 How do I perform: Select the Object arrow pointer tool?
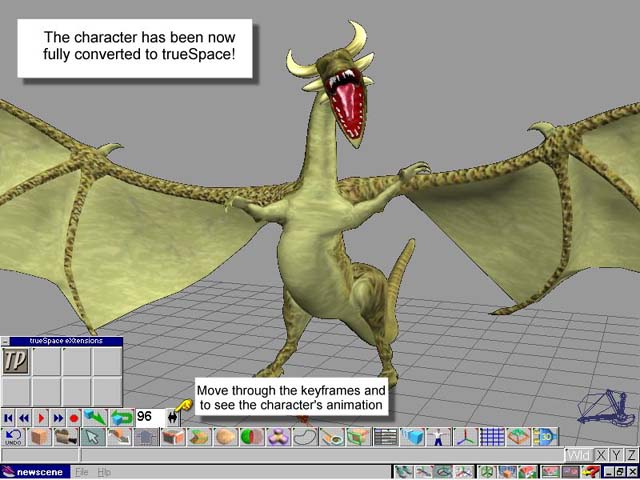91,437
